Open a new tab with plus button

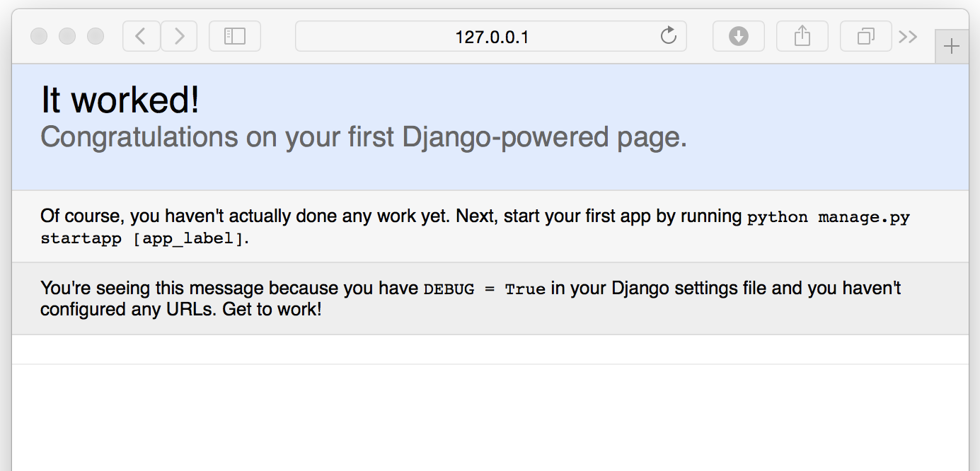click(952, 47)
